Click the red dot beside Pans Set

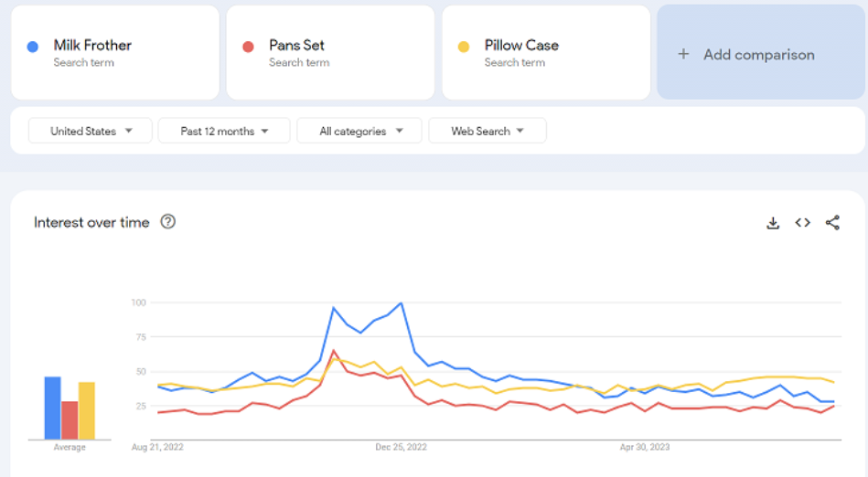click(248, 46)
